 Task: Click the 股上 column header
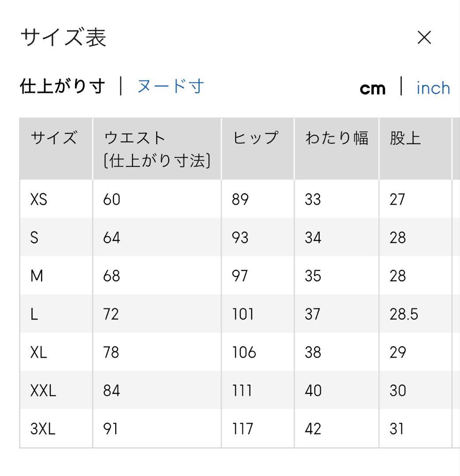click(405, 138)
